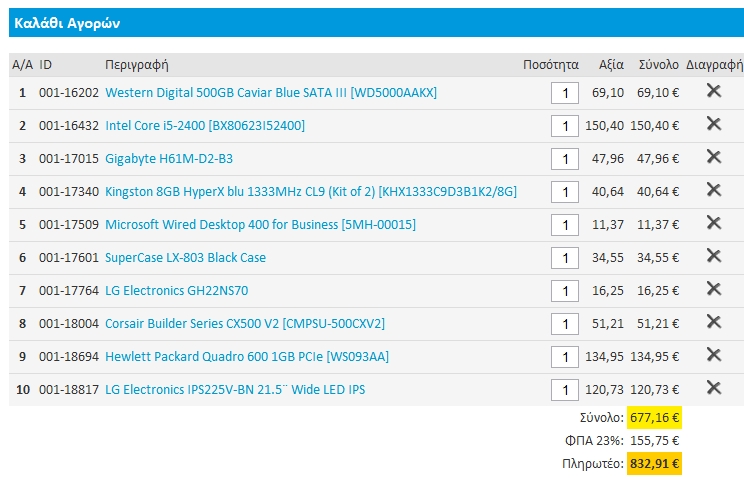This screenshot has height=478, width=744.
Task: Click product ID 001-18694
Action: coord(69,356)
